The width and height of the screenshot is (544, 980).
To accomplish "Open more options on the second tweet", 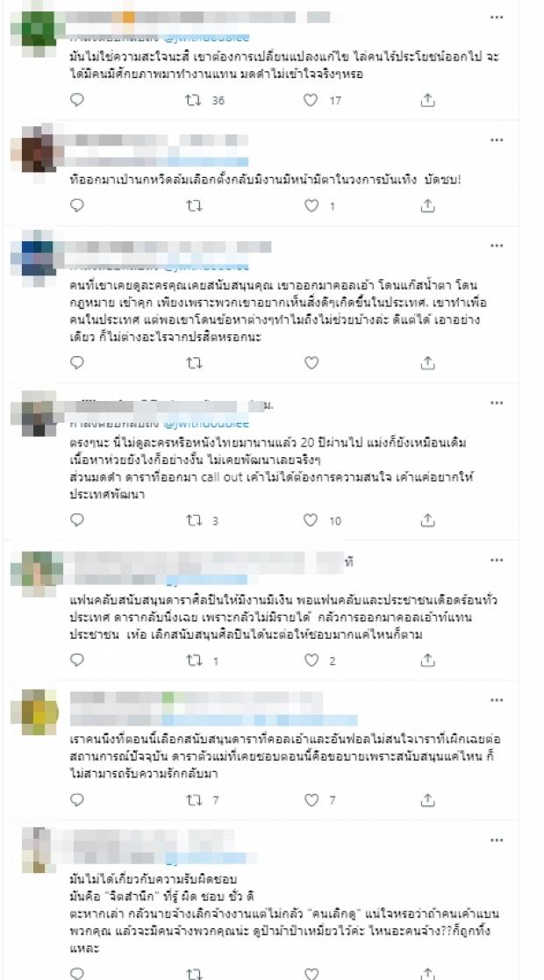I will click(497, 140).
